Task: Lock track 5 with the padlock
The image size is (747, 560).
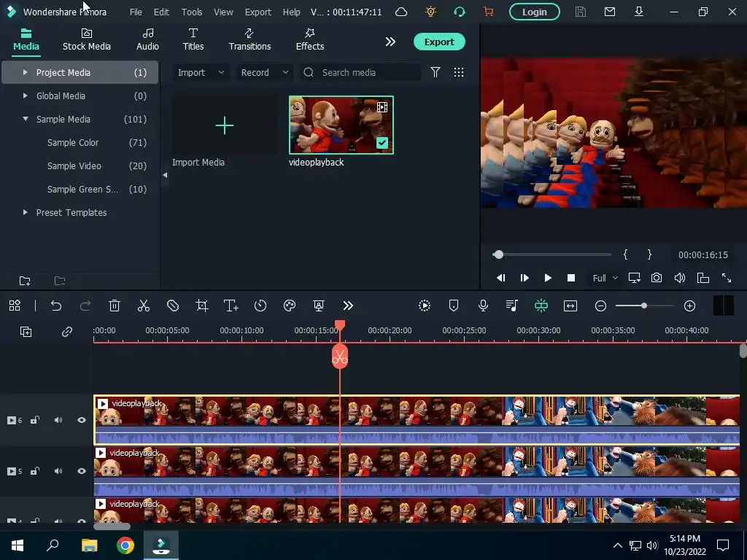Action: (35, 471)
